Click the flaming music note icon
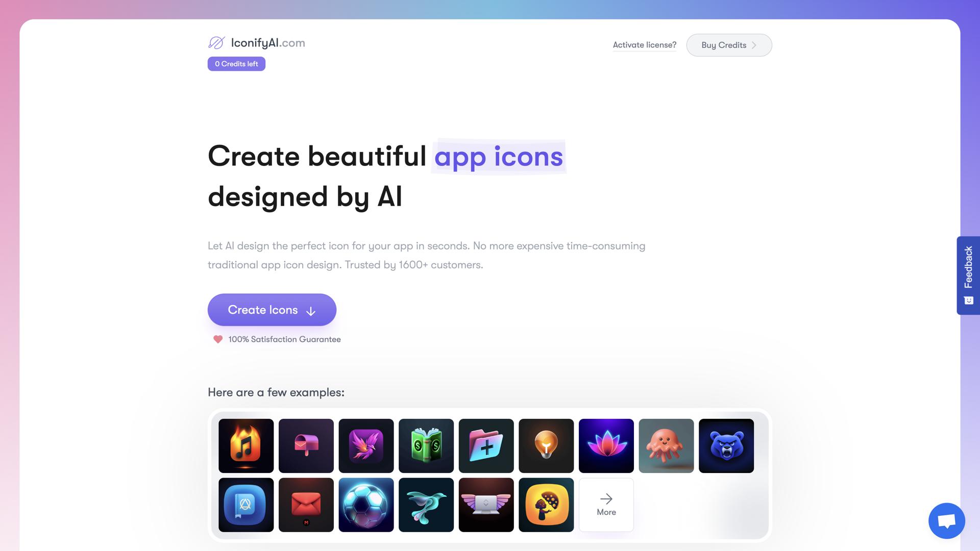Screen dimensions: 980x551 [x=246, y=446]
